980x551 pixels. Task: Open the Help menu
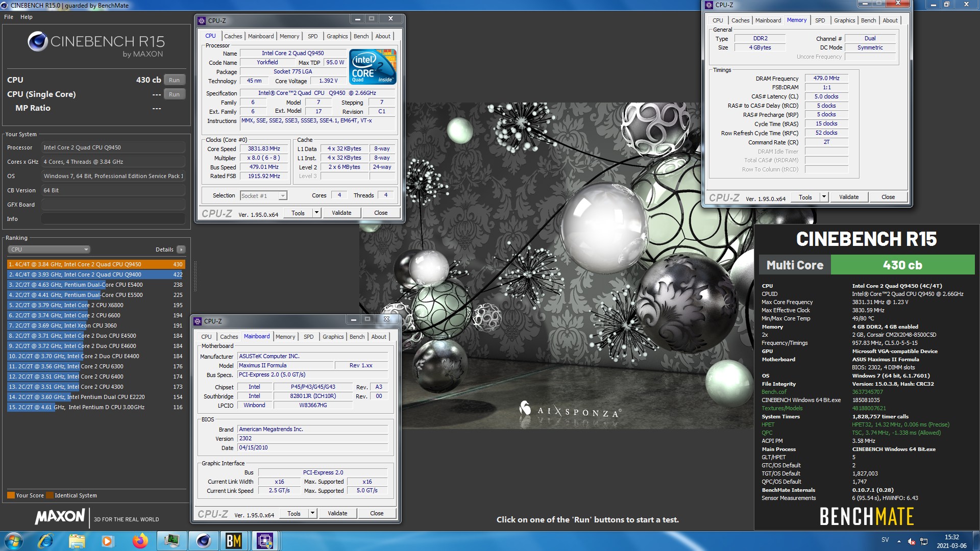27,17
